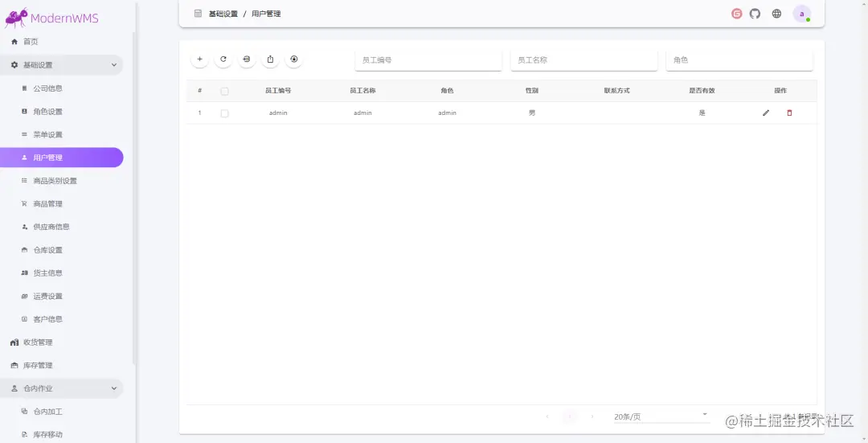Click the 仓库设置 sidebar icon
The height and width of the screenshot is (443, 868).
click(24, 250)
